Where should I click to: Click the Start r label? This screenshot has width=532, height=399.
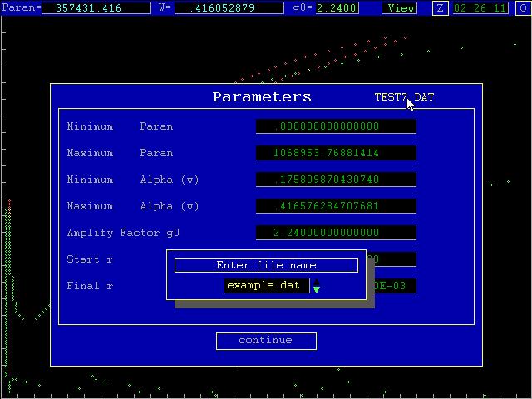click(90, 259)
